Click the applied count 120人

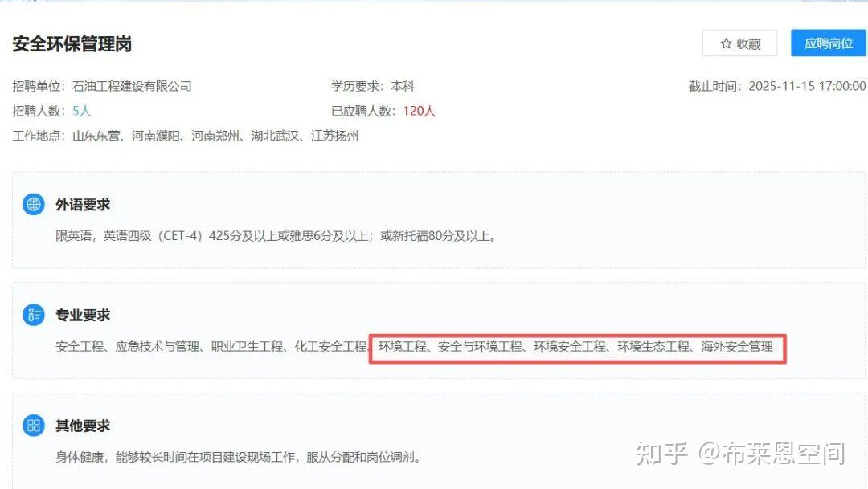419,111
